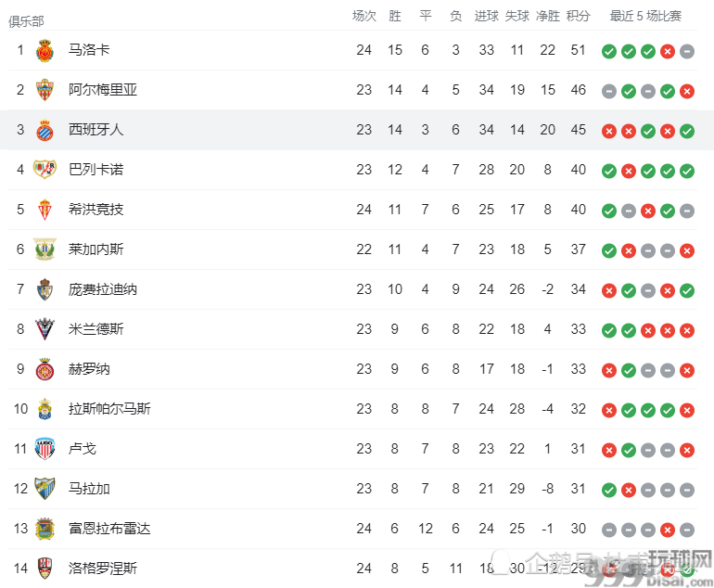Click the Espanyol (西班牙人) club crest
Image resolution: width=714 pixels, height=588 pixels.
[45, 130]
